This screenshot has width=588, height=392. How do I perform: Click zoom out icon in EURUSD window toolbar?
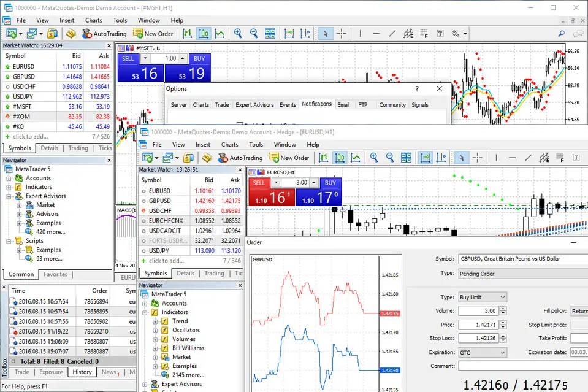coord(390,158)
